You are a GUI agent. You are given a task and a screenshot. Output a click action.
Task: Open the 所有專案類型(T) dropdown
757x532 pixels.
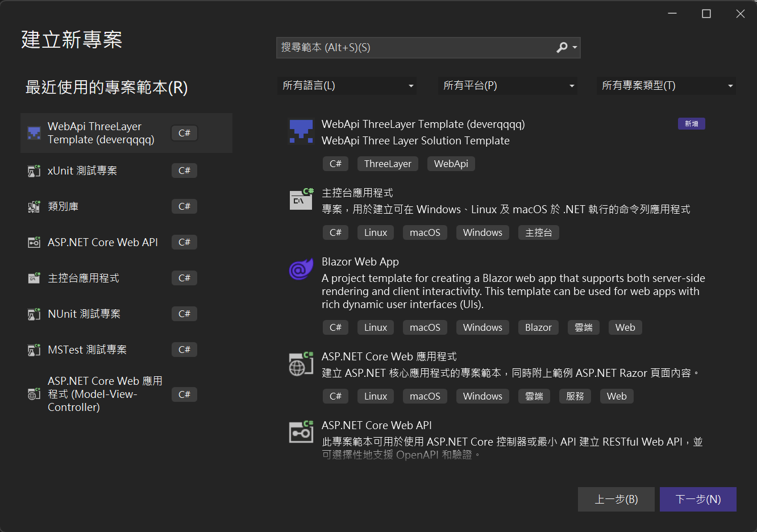pos(666,86)
